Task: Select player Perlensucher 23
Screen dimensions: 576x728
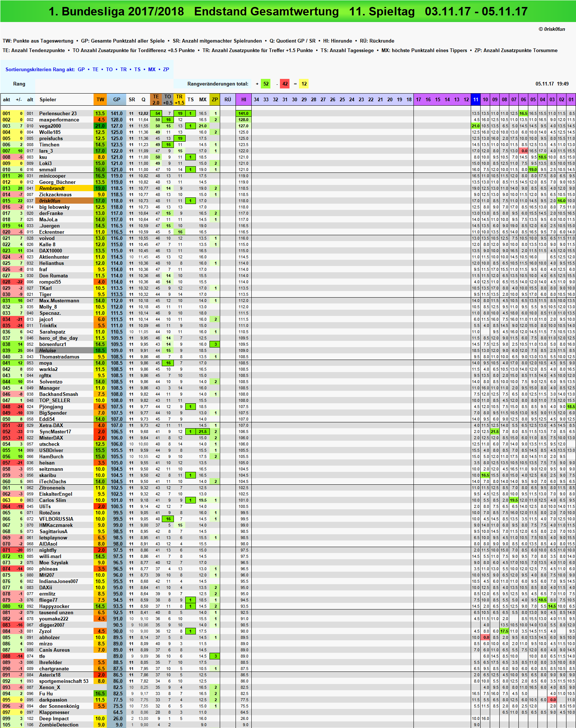Action: click(58, 113)
